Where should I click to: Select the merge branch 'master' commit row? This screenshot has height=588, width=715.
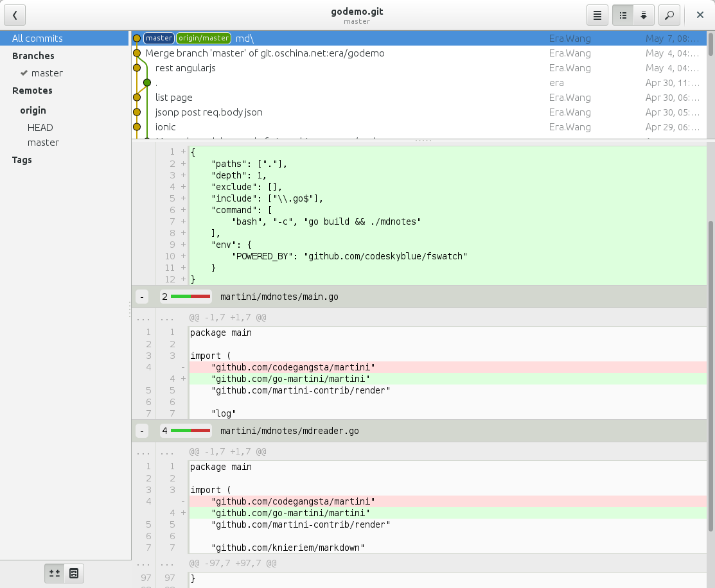(x=265, y=53)
